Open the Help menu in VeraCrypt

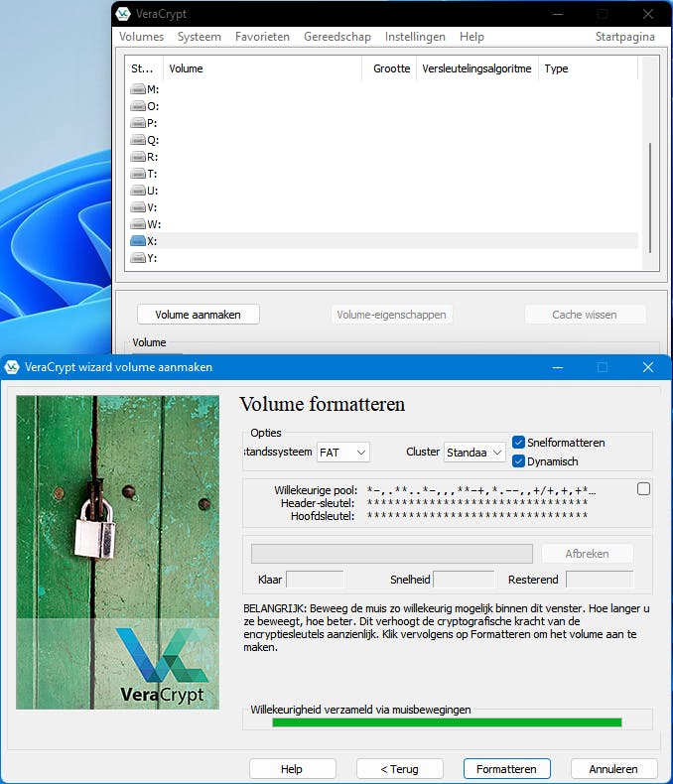coord(471,37)
